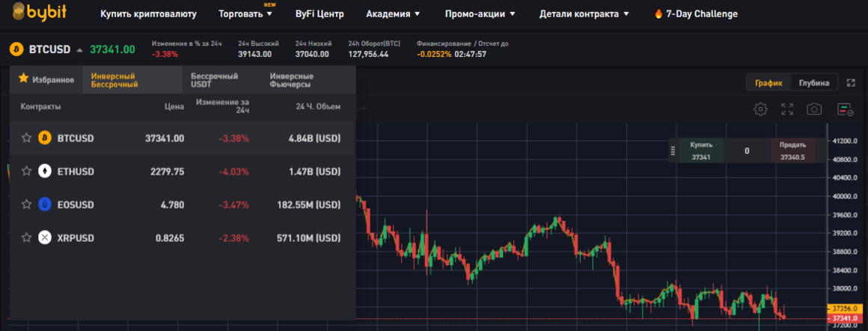Switch to the График view
The height and width of the screenshot is (331, 868).
coord(768,83)
